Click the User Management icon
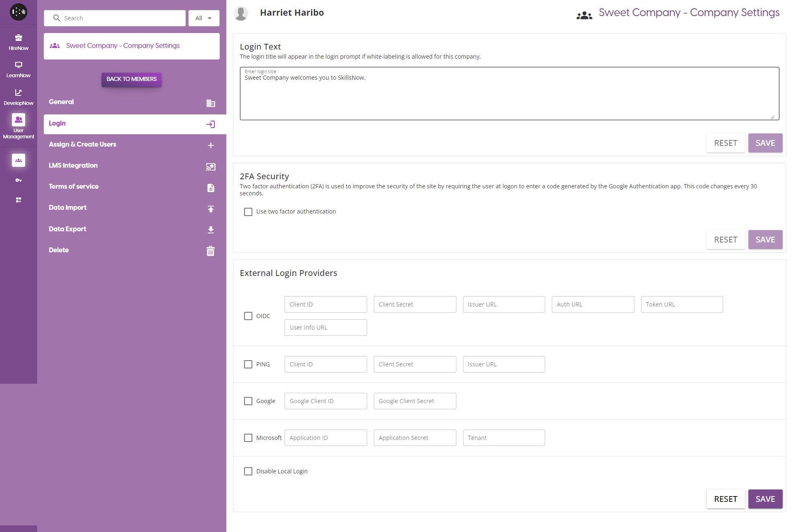 tap(19, 120)
